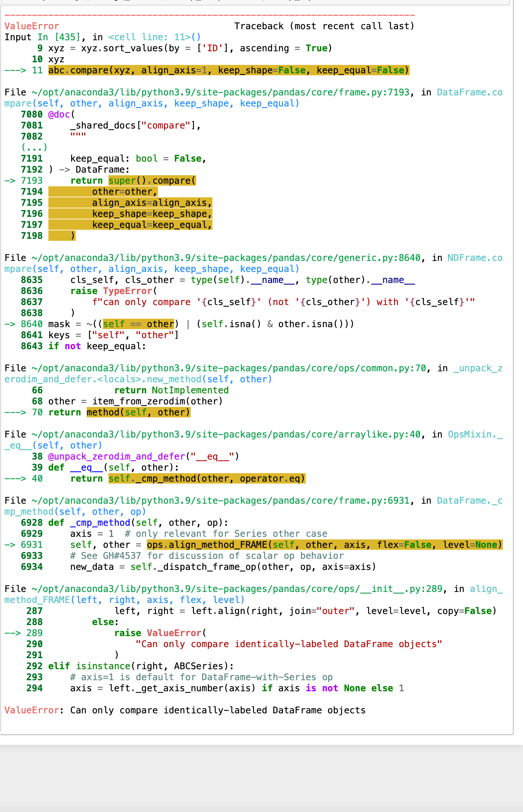Screen dimensions: 523x812
Task: Click 'align_axis=align_axis,' on line 7195
Action: pos(152,203)
